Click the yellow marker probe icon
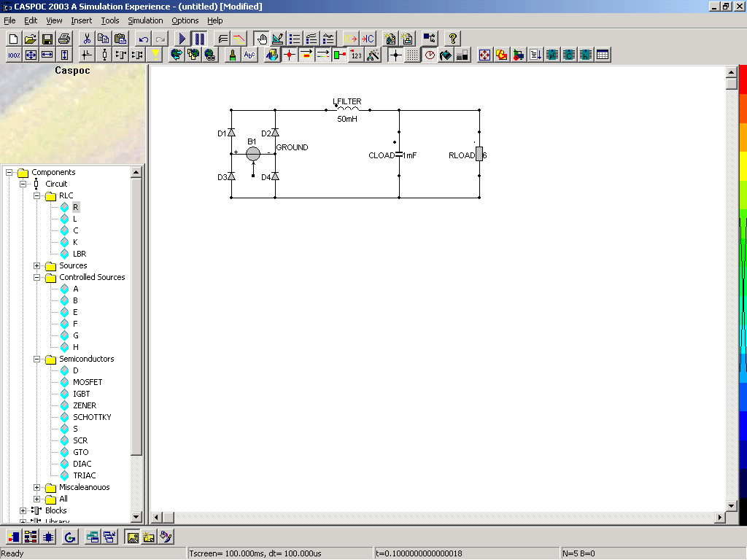Image resolution: width=747 pixels, height=560 pixels. tap(155, 55)
